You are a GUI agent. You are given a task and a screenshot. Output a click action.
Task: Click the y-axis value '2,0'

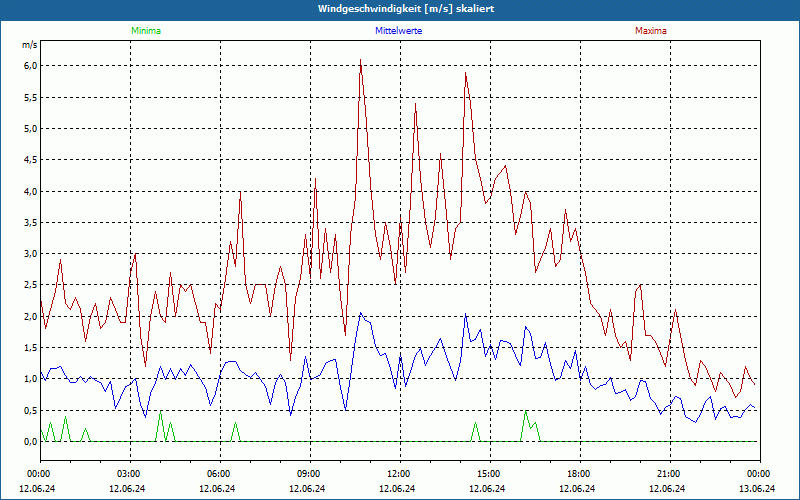point(31,316)
